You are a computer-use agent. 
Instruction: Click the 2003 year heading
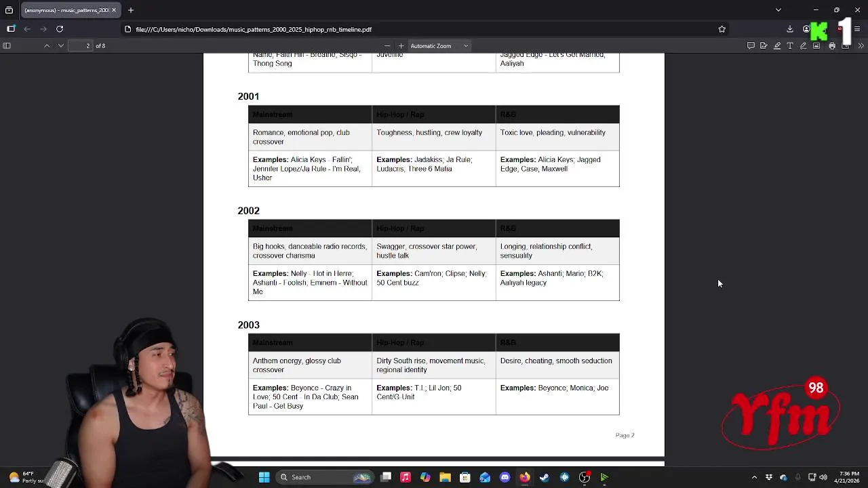point(248,325)
